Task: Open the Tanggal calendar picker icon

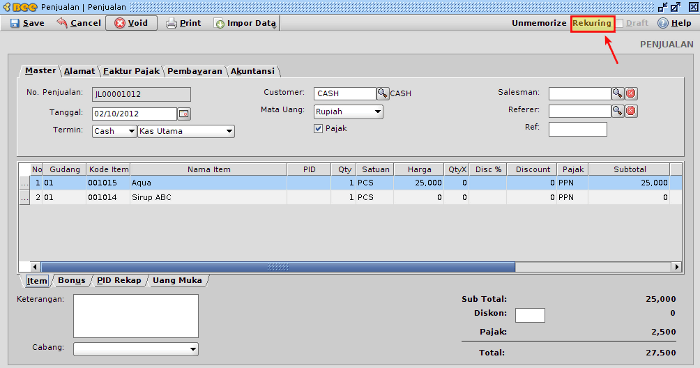Action: tap(184, 114)
